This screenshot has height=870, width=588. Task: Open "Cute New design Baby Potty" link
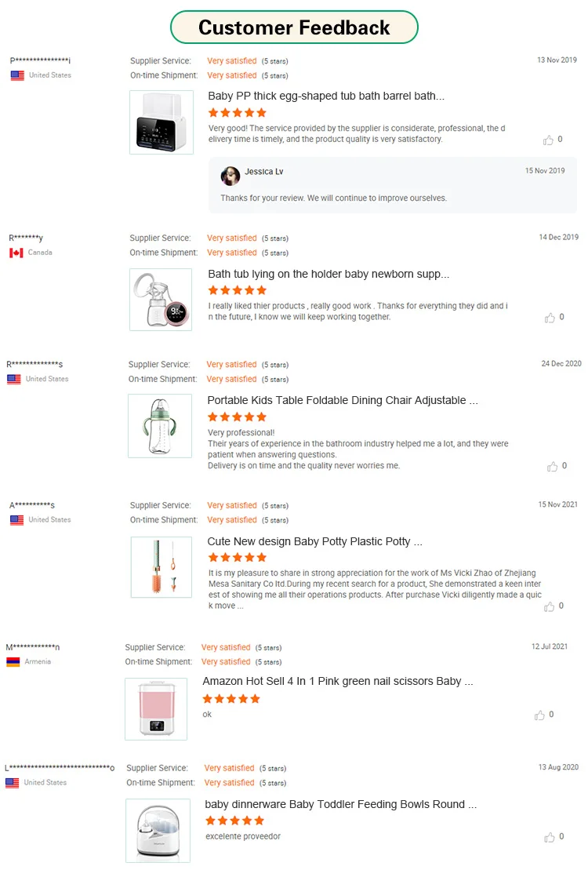(314, 541)
